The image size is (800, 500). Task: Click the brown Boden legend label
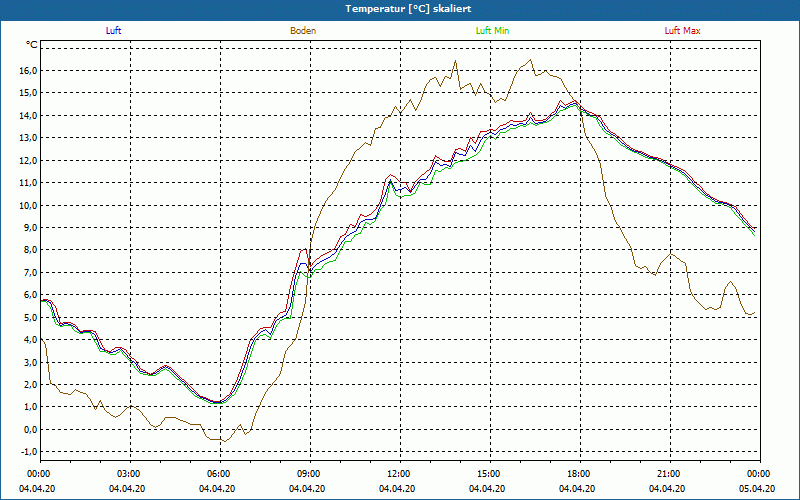pos(303,31)
